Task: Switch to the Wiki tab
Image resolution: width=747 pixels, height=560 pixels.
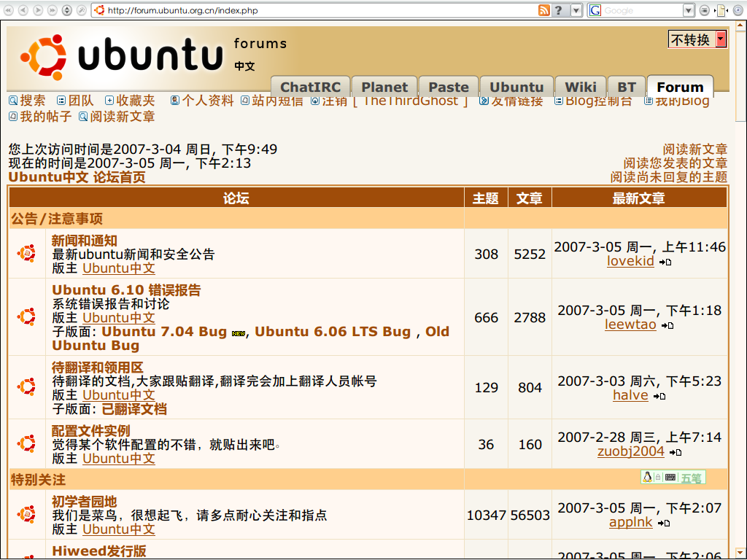Action: (580, 87)
